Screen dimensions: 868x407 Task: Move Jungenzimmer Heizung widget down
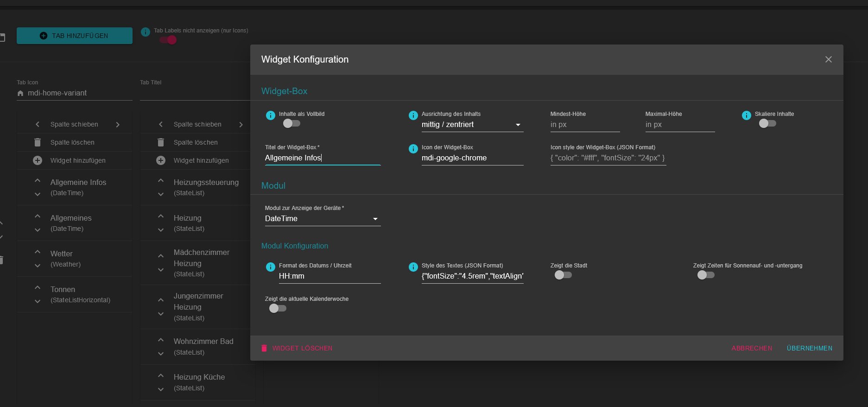(161, 314)
